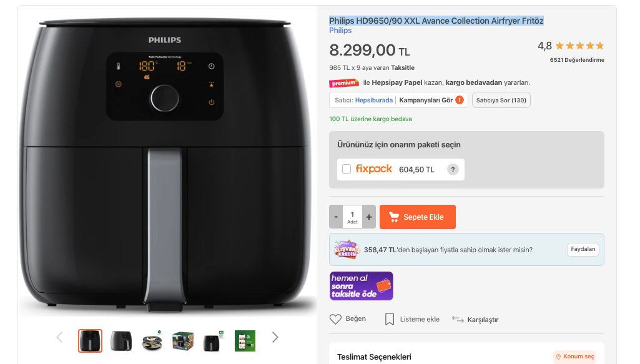This screenshot has width=640, height=364.
Task: Click the heart icon to like product
Action: pyautogui.click(x=336, y=319)
